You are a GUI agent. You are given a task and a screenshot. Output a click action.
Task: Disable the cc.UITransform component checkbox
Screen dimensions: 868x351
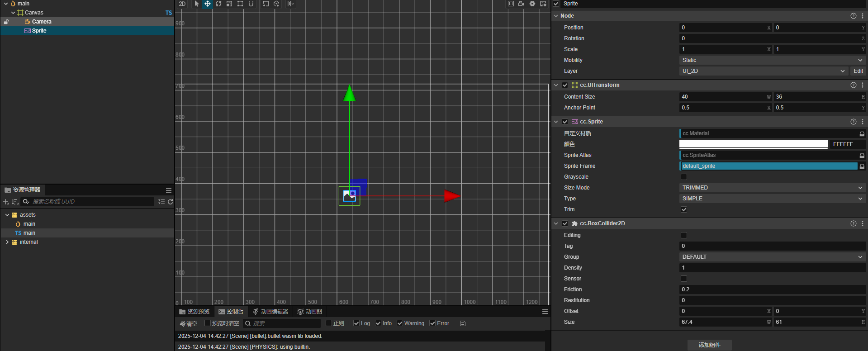click(565, 85)
